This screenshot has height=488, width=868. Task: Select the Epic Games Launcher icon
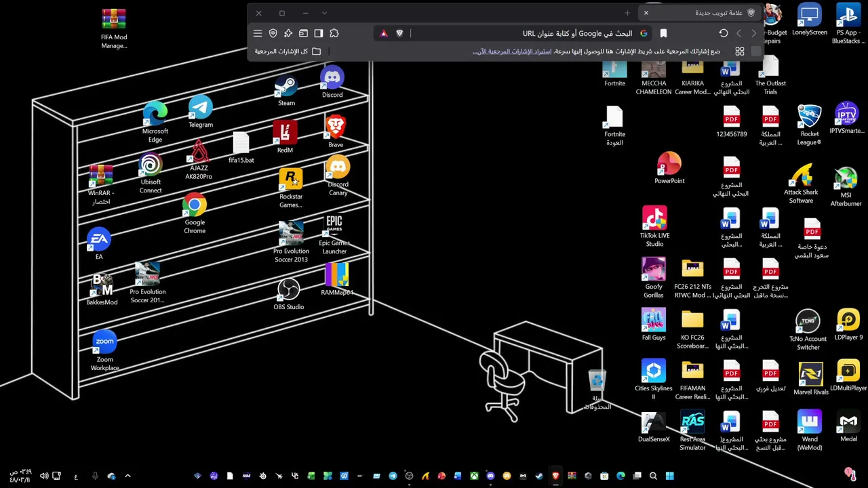pyautogui.click(x=334, y=235)
